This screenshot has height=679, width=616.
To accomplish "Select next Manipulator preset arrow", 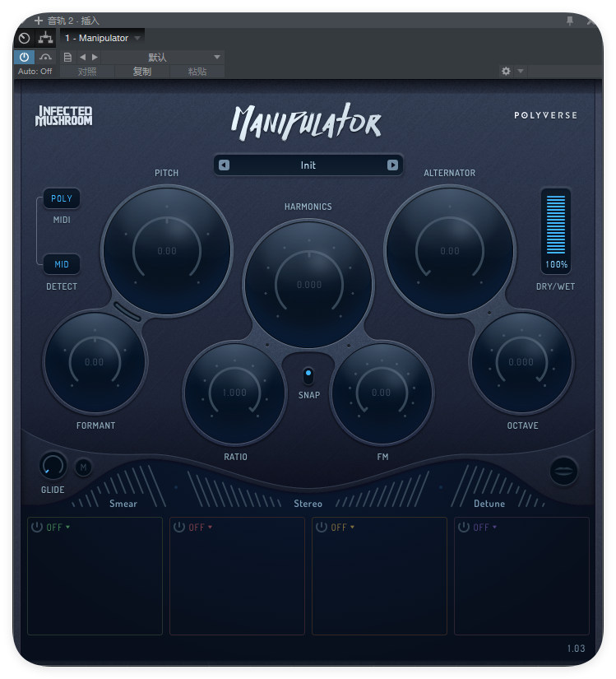I will tap(392, 165).
